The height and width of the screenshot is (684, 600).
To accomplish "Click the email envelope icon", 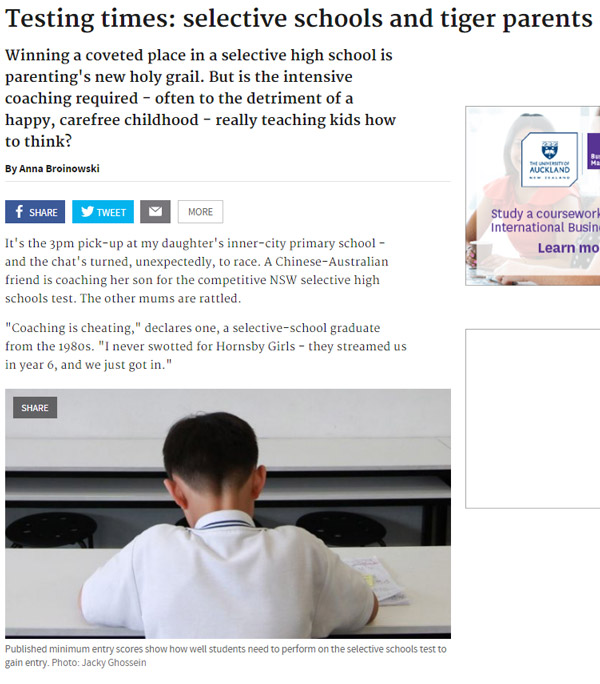I will 155,212.
